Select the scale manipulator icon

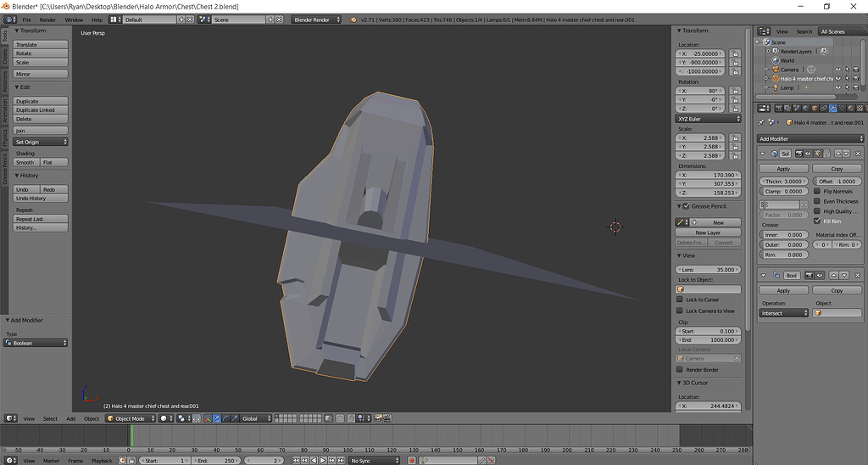coord(234,418)
